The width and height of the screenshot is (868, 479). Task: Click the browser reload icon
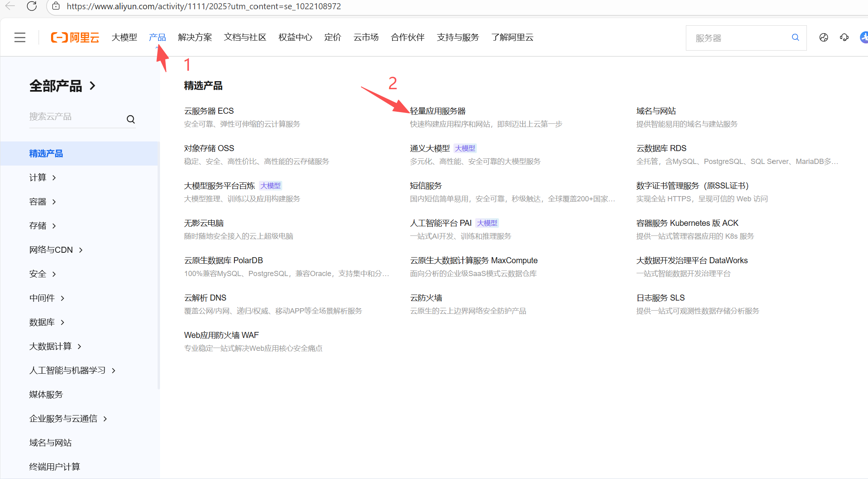point(32,6)
